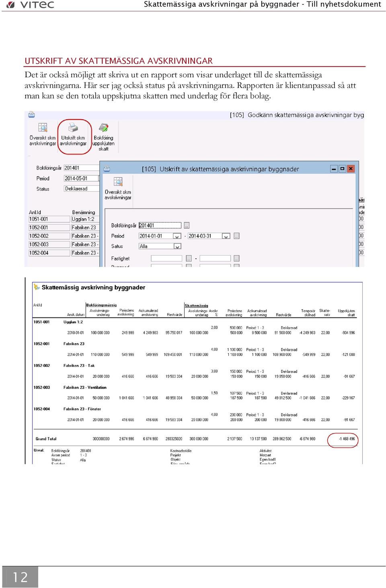This screenshot has width=386, height=588.
Task: Close the Utskrift av skattemässiga avskrivningar dialog
Action: pos(351,169)
